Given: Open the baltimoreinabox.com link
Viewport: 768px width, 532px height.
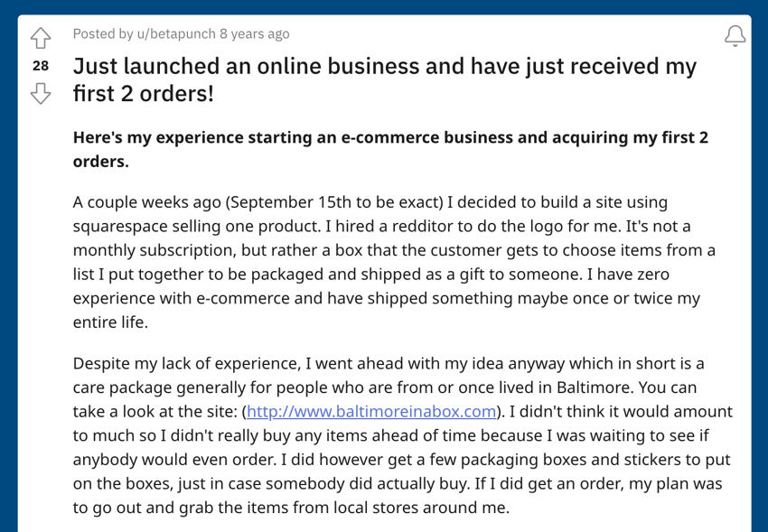Looking at the screenshot, I should [x=371, y=411].
